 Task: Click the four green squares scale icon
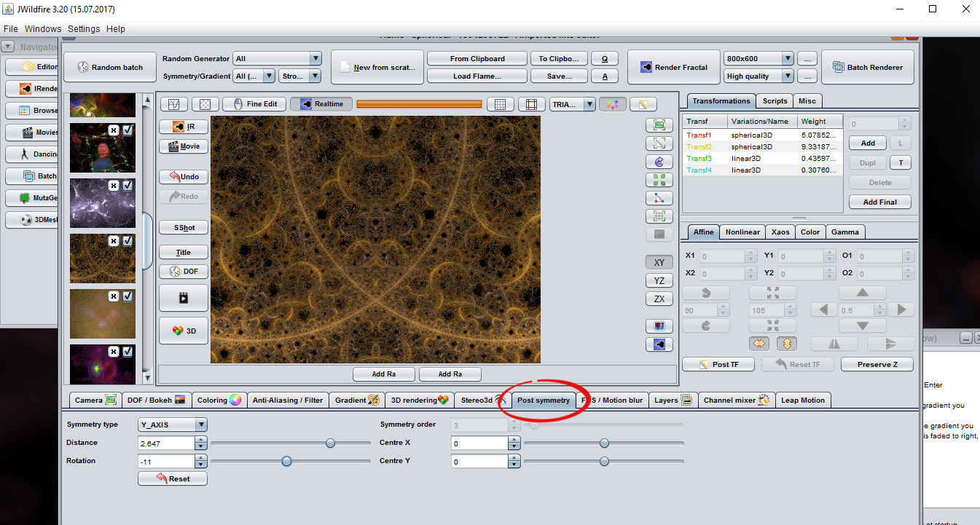[659, 180]
